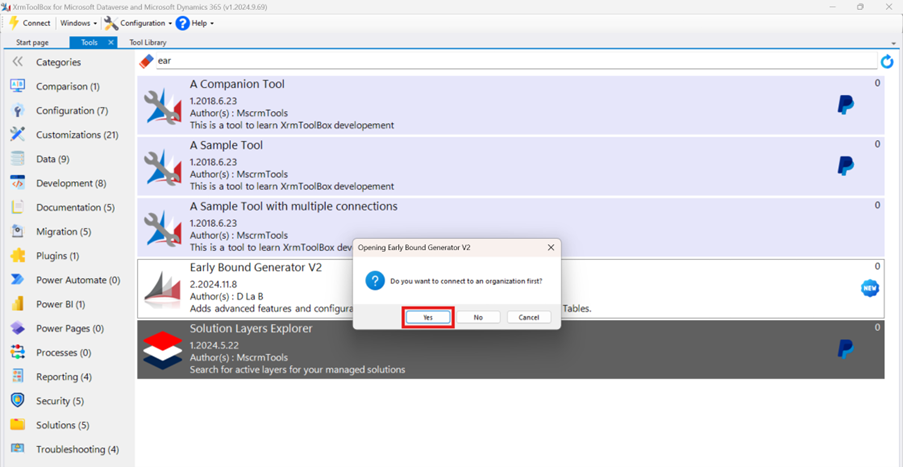Click Yes to connect to an organization
Screen dimensions: 903x467
click(x=428, y=317)
